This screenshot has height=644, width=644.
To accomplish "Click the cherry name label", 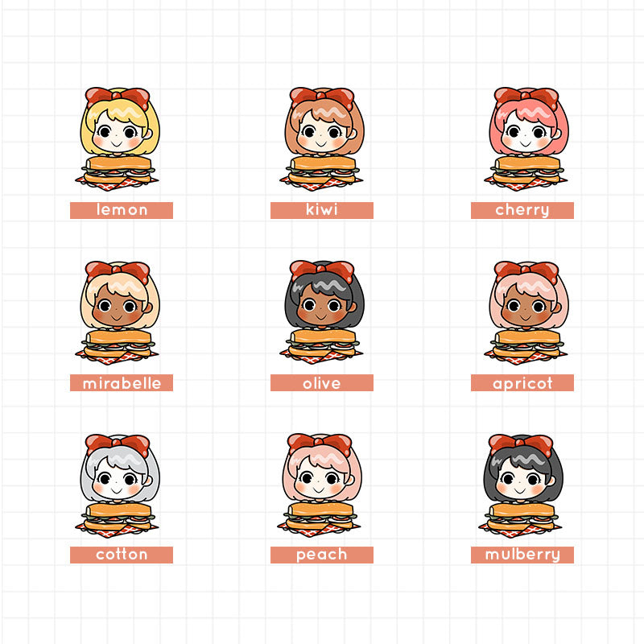I will click(x=522, y=210).
